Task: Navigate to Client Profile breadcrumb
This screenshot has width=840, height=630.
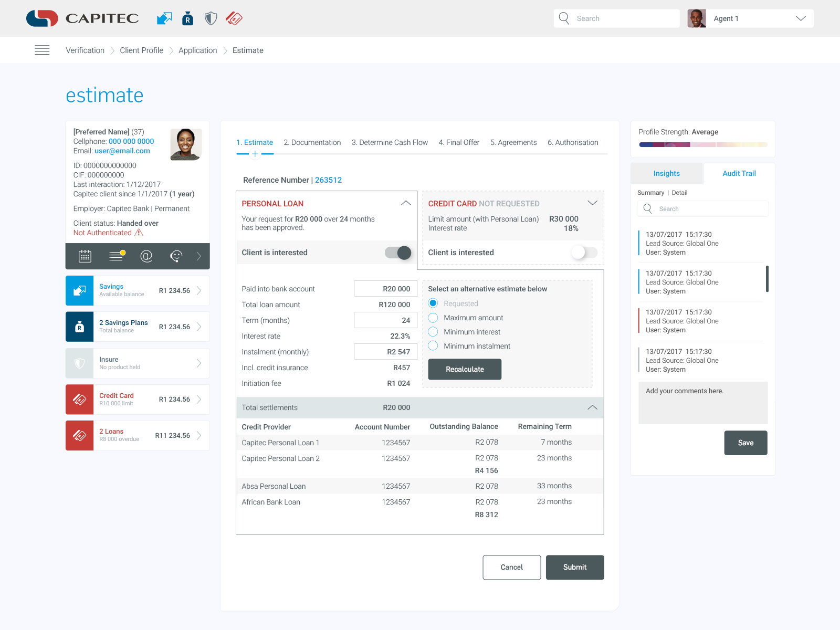Action: point(142,50)
